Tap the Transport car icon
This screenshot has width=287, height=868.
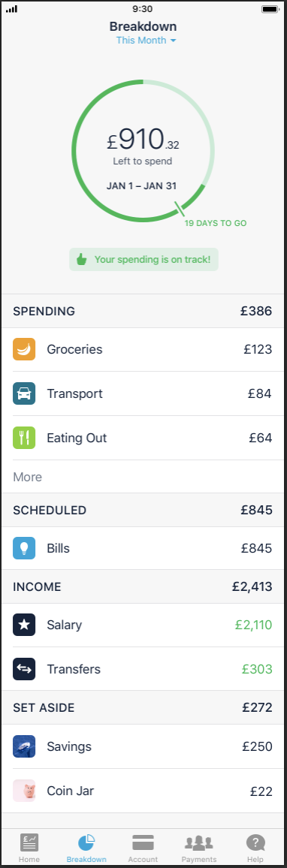tap(24, 393)
